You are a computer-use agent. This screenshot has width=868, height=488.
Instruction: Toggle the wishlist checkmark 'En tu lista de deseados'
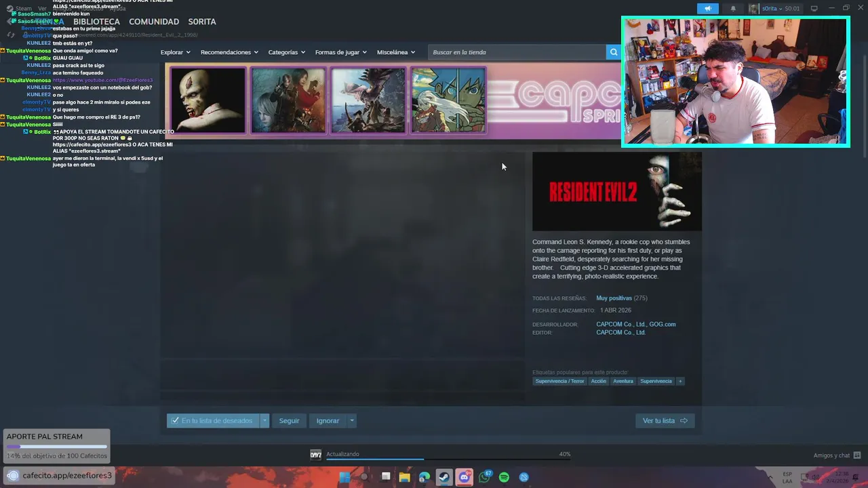pos(213,421)
